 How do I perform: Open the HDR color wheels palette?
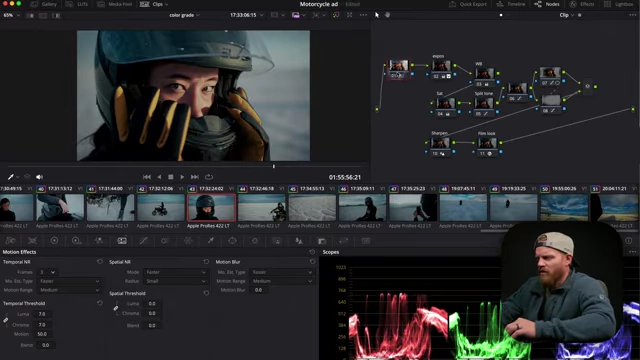(x=76, y=241)
